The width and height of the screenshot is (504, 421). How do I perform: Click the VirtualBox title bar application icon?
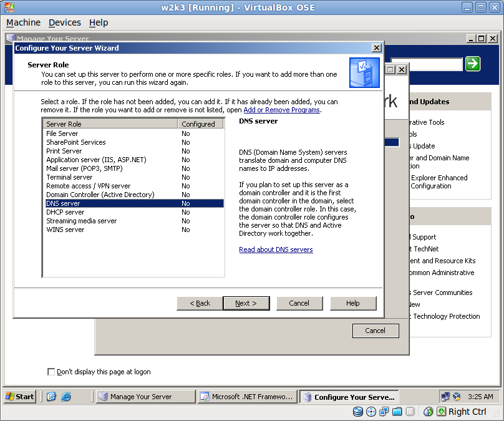[9, 7]
